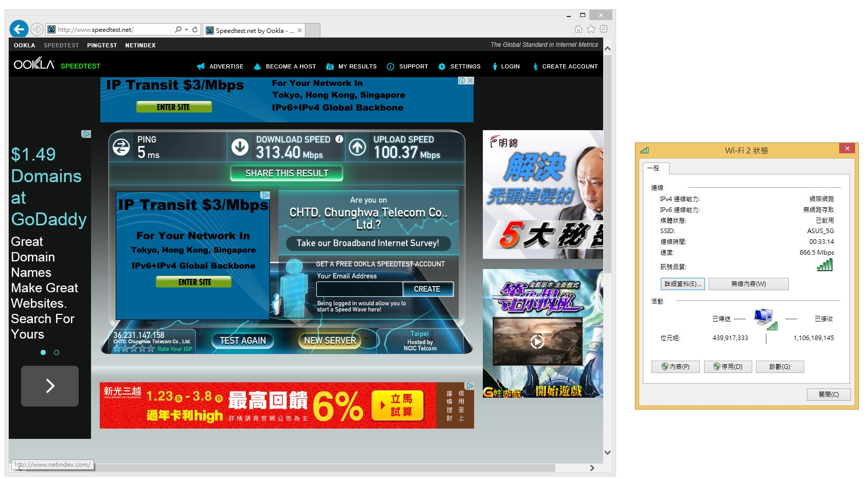This screenshot has width=868, height=479.
Task: Click the upload arrow icon
Action: click(x=357, y=147)
